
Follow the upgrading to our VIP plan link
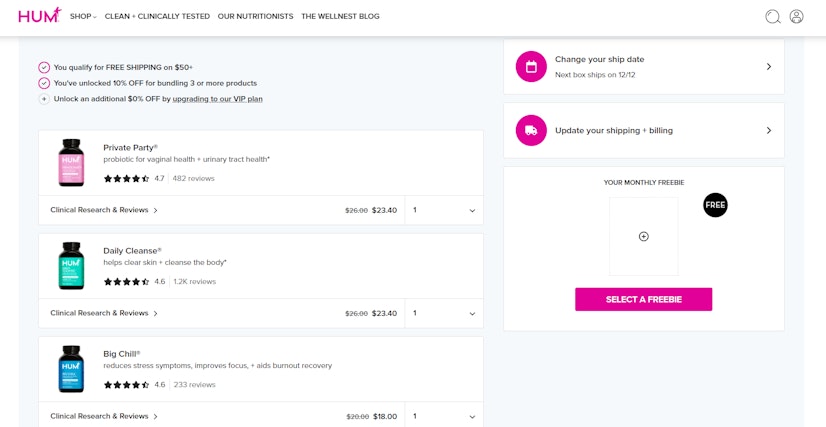pos(218,99)
